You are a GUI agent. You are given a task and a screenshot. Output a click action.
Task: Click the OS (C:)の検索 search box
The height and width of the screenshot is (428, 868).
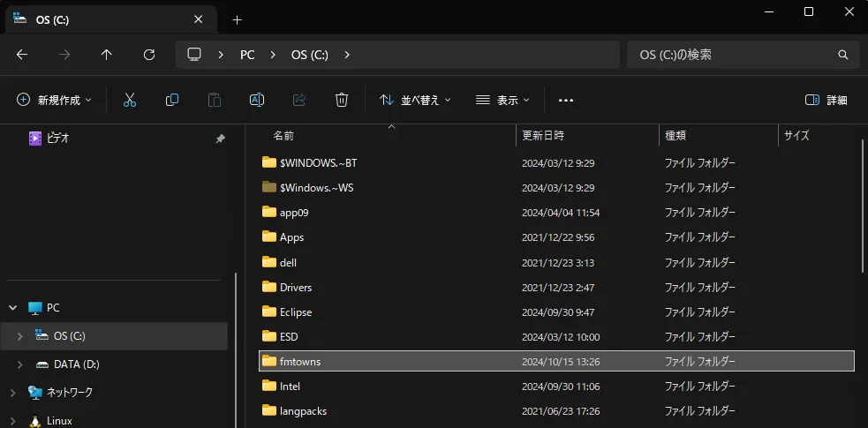(733, 55)
